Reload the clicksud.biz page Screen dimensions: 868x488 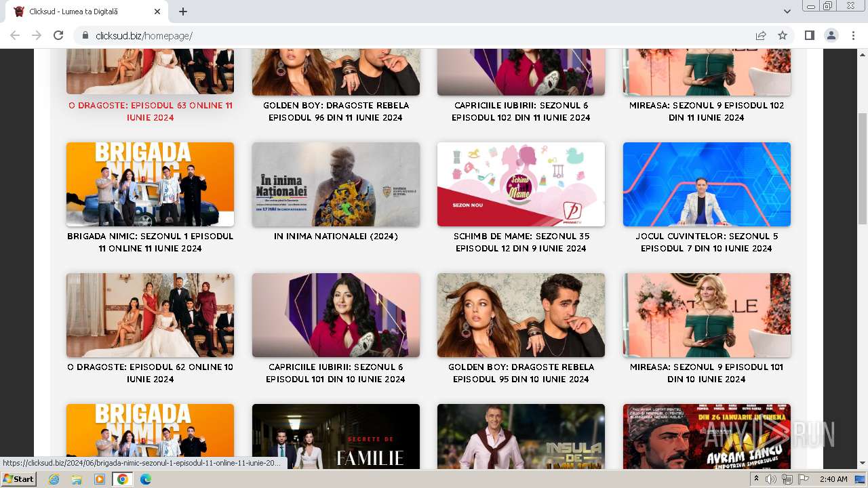pos(58,35)
